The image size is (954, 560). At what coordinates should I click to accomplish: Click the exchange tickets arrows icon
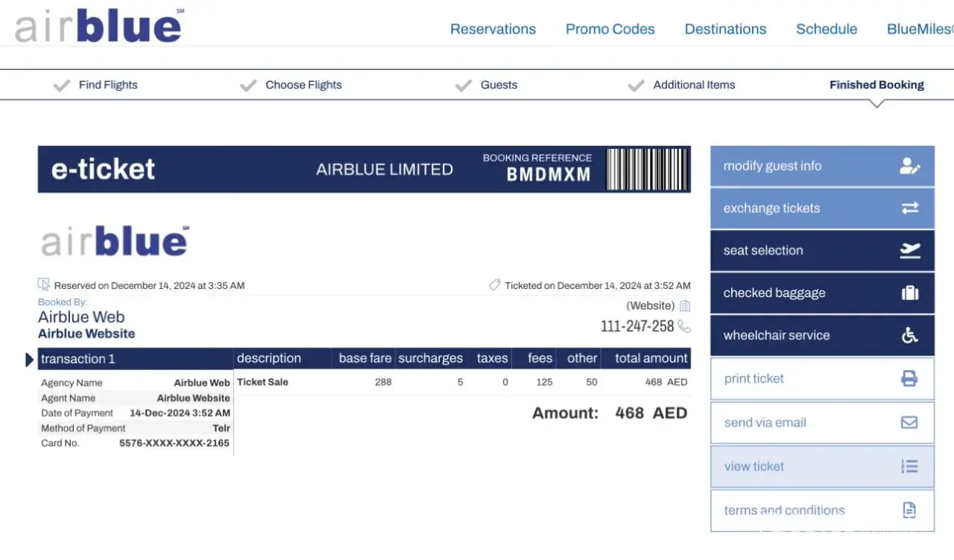(909, 209)
